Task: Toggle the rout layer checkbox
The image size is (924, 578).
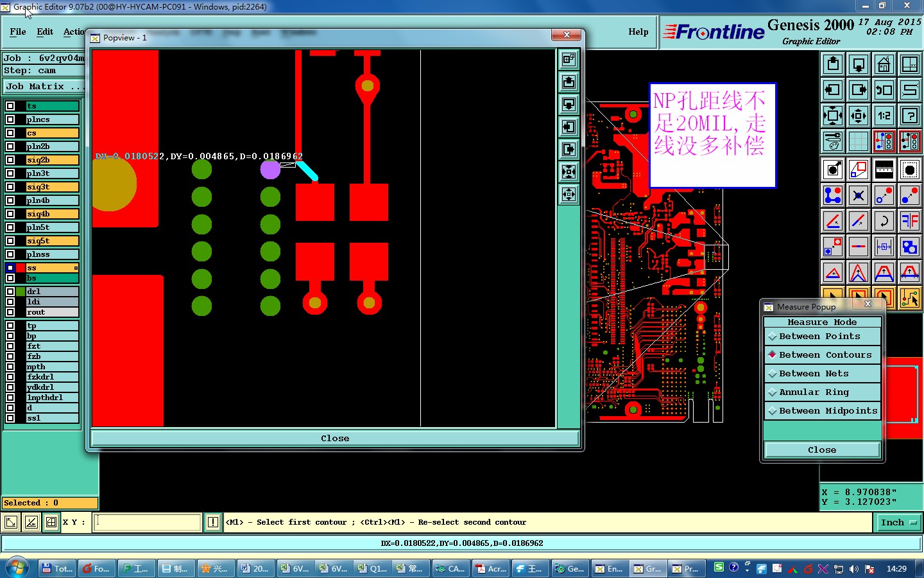Action: [10, 312]
